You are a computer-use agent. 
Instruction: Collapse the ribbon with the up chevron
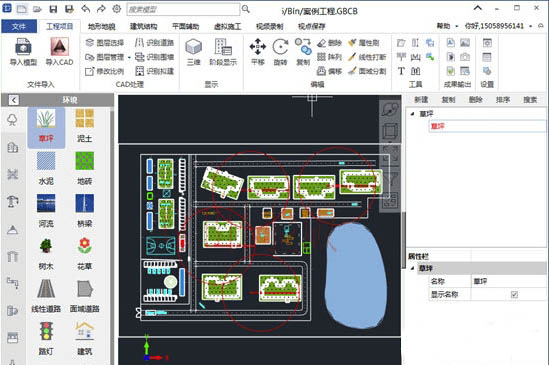tap(478, 8)
